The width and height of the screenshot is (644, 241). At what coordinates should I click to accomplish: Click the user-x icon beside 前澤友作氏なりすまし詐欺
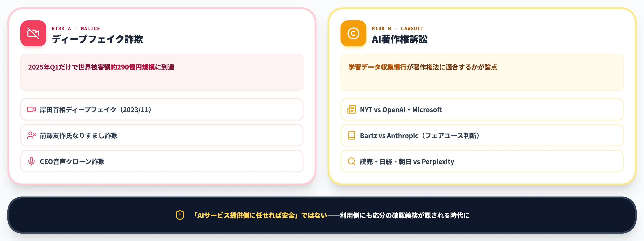click(31, 136)
